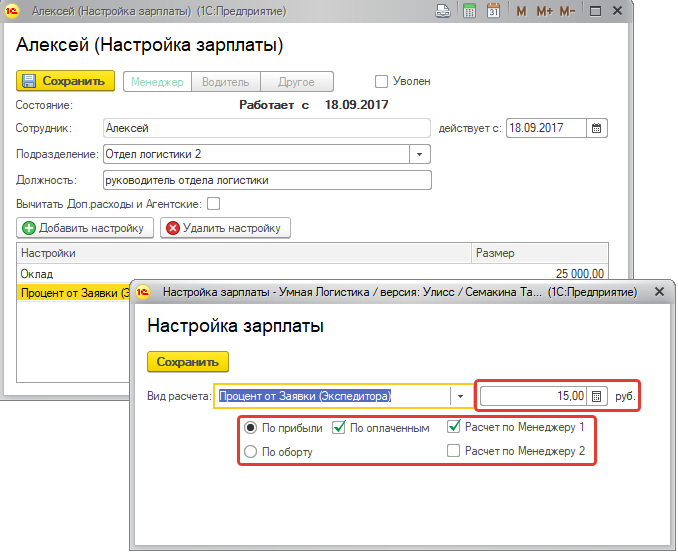Select По обороту radio button
The height and width of the screenshot is (553, 678).
[x=251, y=452]
